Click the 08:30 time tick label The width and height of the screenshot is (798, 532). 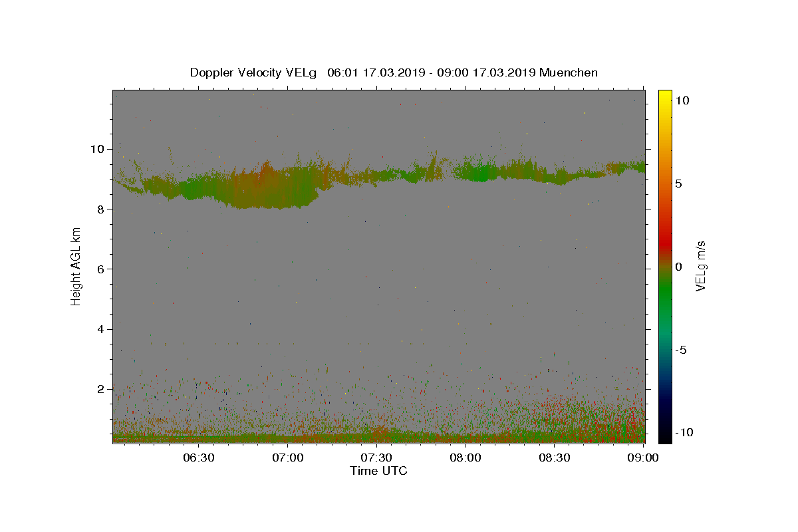point(555,458)
